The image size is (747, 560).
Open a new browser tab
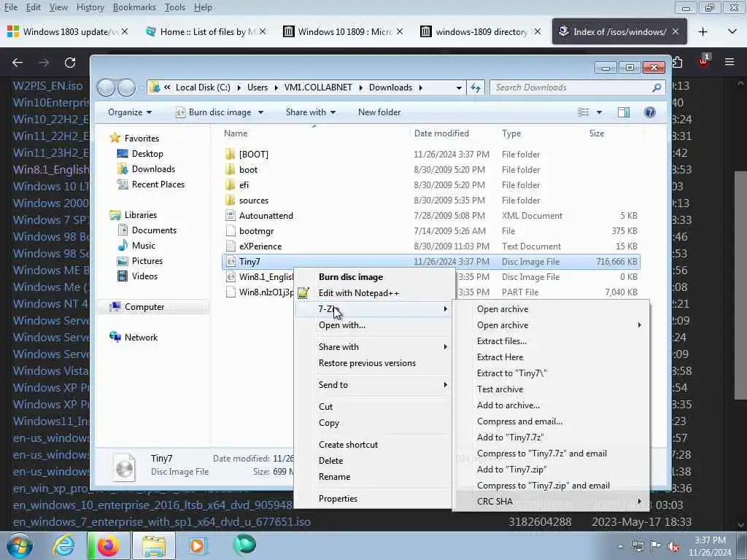(x=703, y=32)
